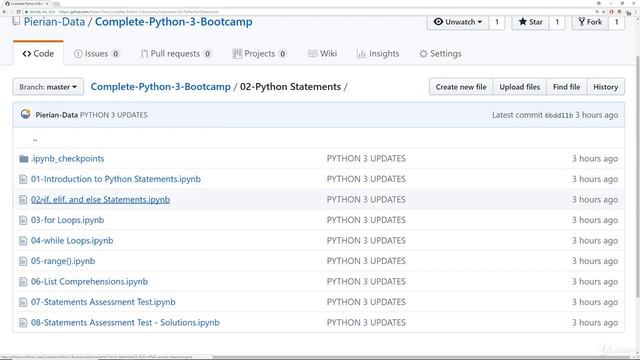Screen dimensions: 640x360
Task: Click PYTHON 3 UPDATES commit for .ipynb_checkpoints row
Action: tap(366, 158)
